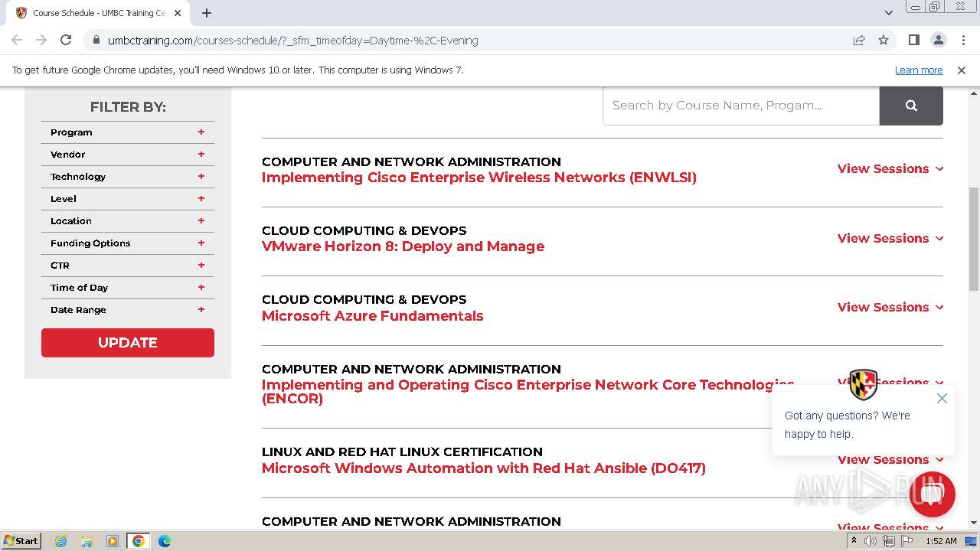Open Chrome profile avatar
Viewport: 980px width, 551px height.
(938, 40)
